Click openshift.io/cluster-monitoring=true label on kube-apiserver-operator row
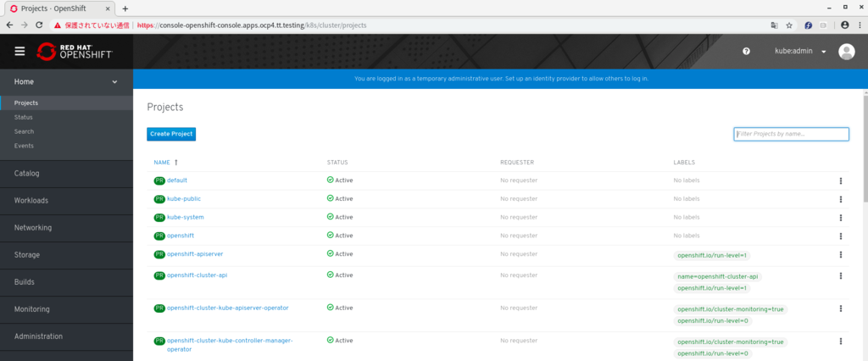The height and width of the screenshot is (361, 868). point(730,309)
